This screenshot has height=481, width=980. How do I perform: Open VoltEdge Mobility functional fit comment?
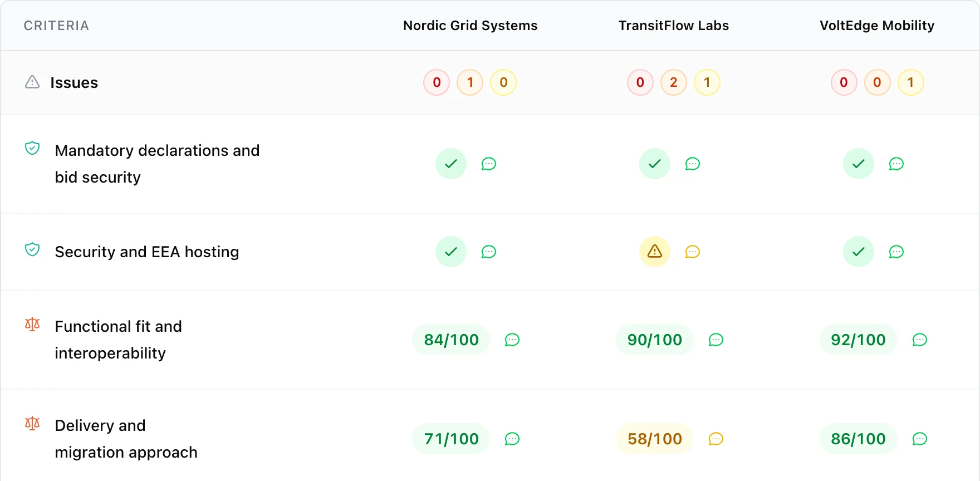(x=920, y=340)
